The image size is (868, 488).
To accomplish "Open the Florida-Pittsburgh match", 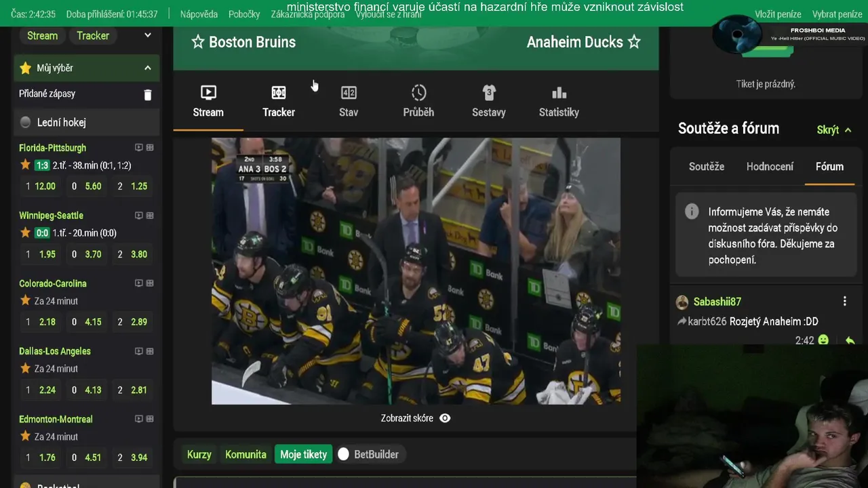I will [52, 148].
